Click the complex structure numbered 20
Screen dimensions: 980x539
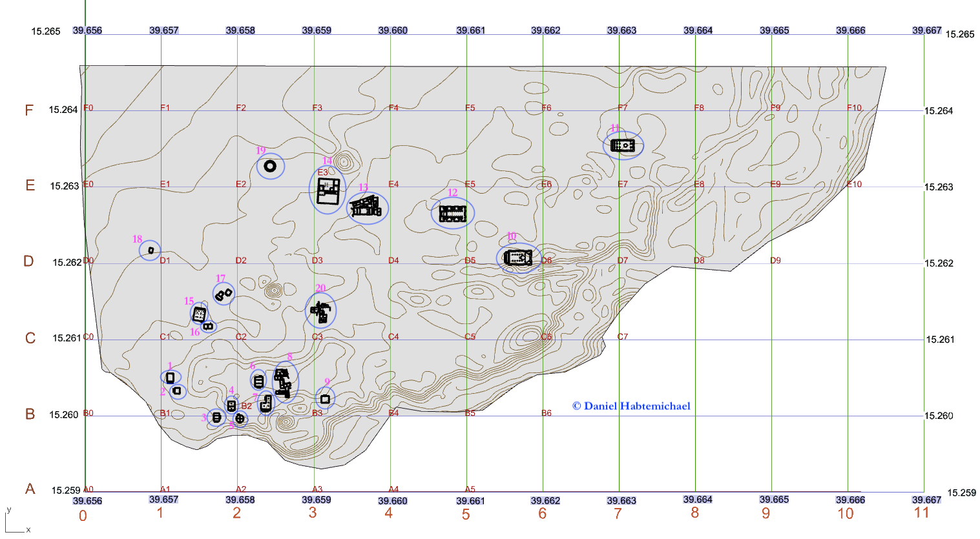(320, 312)
